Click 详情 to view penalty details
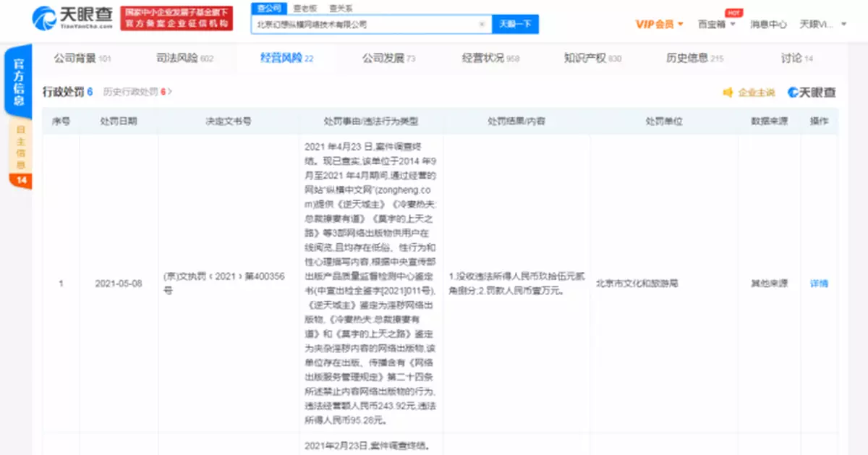 819,284
